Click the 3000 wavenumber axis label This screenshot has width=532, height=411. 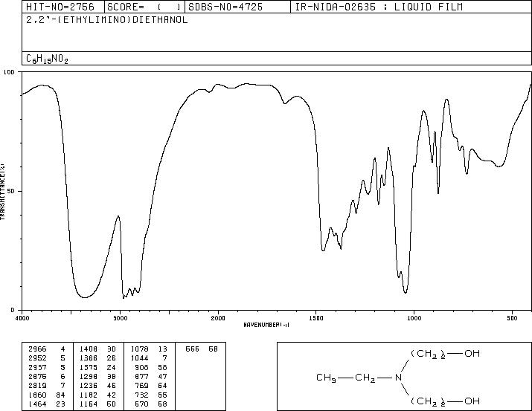coord(120,318)
